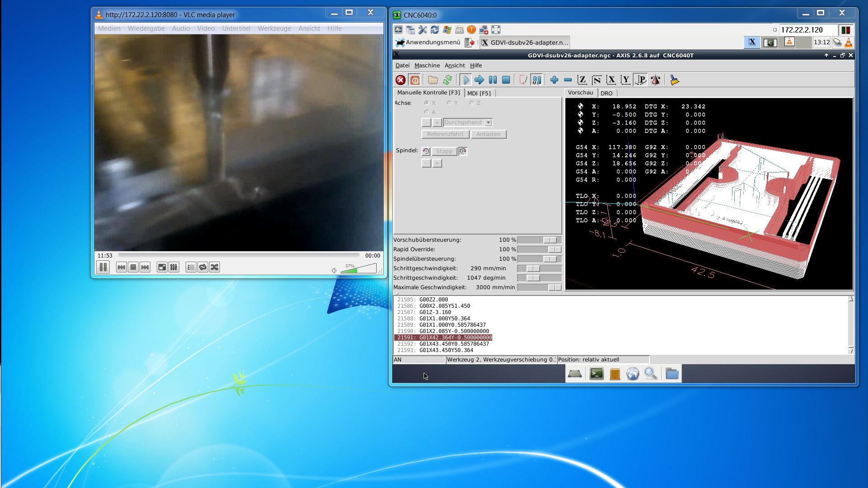
Task: Click the Referenzfahrt button
Action: (445, 134)
